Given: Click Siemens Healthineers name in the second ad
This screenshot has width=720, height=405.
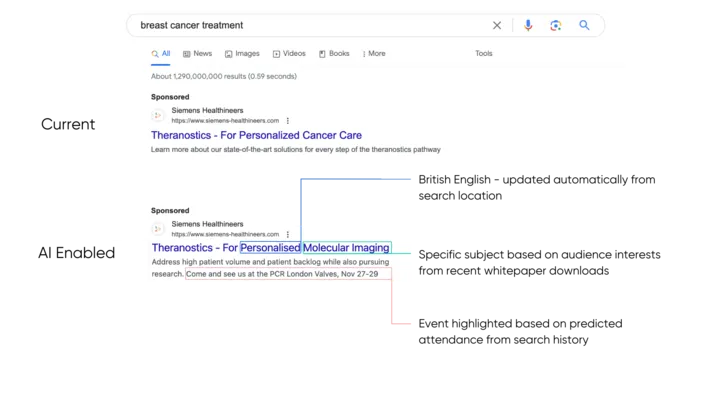Looking at the screenshot, I should click(207, 224).
